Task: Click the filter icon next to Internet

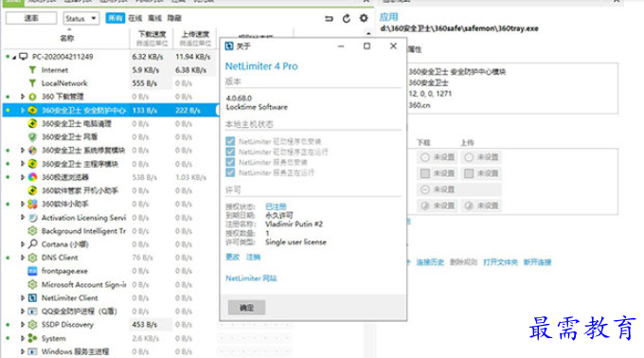Action: [32, 70]
